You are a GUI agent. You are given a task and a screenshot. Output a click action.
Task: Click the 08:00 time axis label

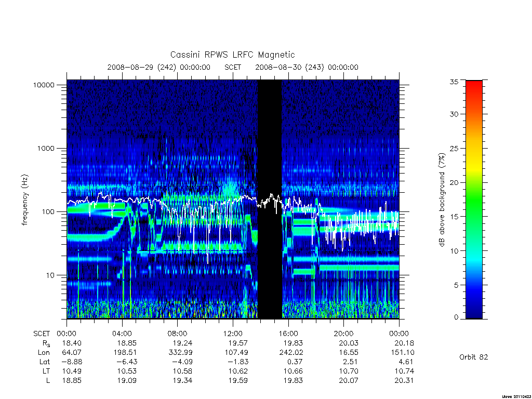[178, 334]
